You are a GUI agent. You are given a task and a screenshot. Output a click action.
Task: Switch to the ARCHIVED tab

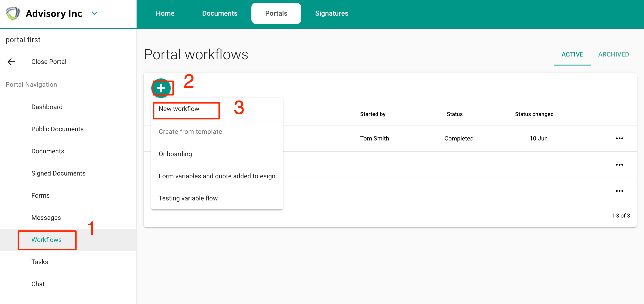pyautogui.click(x=613, y=54)
